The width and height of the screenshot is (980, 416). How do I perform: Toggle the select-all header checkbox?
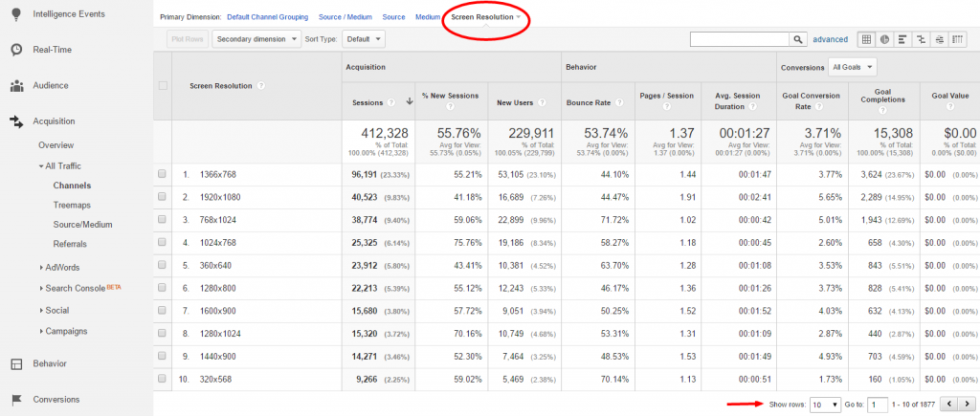163,85
